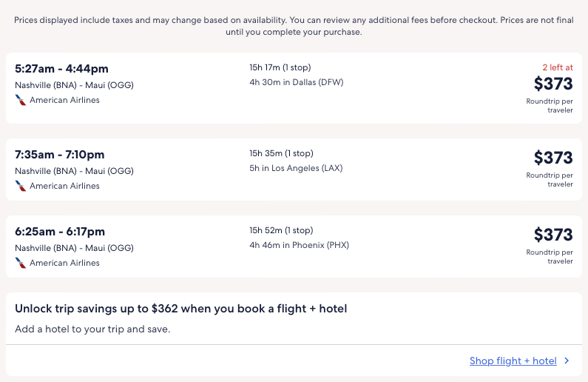The width and height of the screenshot is (588, 382).
Task: Select the 6:25am - 6:17pm flight
Action: (60, 232)
